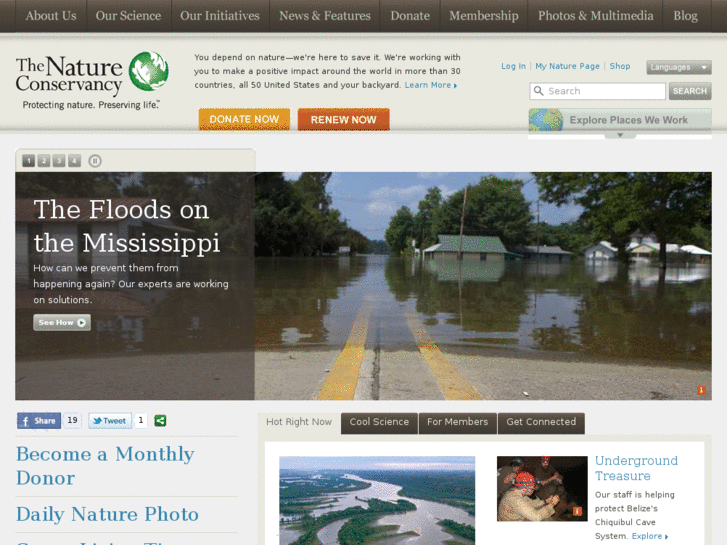Switch to slide 2 in slideshow

pyautogui.click(x=44, y=161)
